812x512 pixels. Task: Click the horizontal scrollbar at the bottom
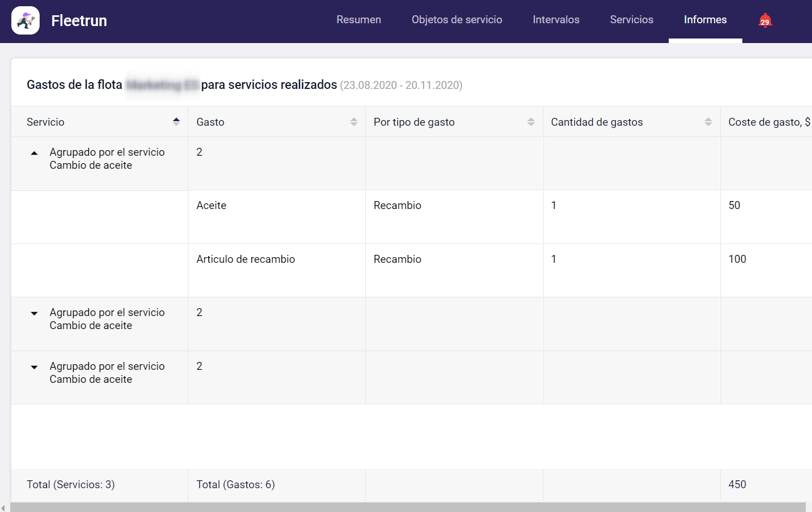[x=408, y=507]
